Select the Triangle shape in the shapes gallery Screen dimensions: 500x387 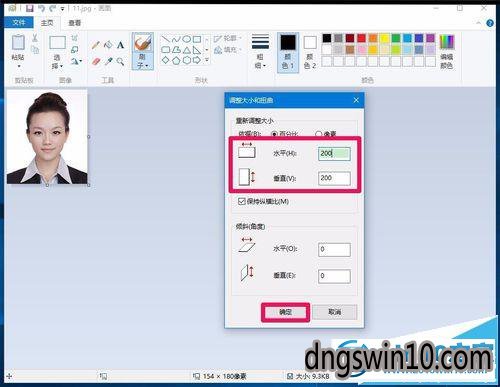(187, 50)
